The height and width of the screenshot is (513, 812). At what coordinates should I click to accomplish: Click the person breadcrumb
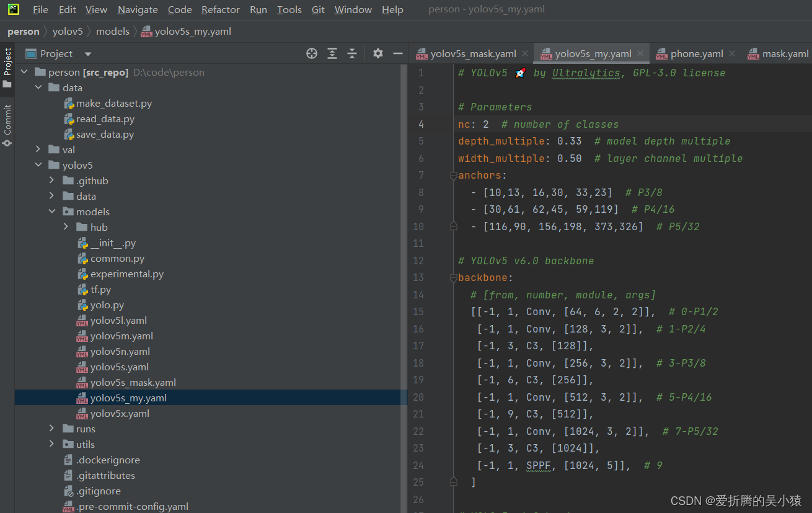[x=24, y=31]
